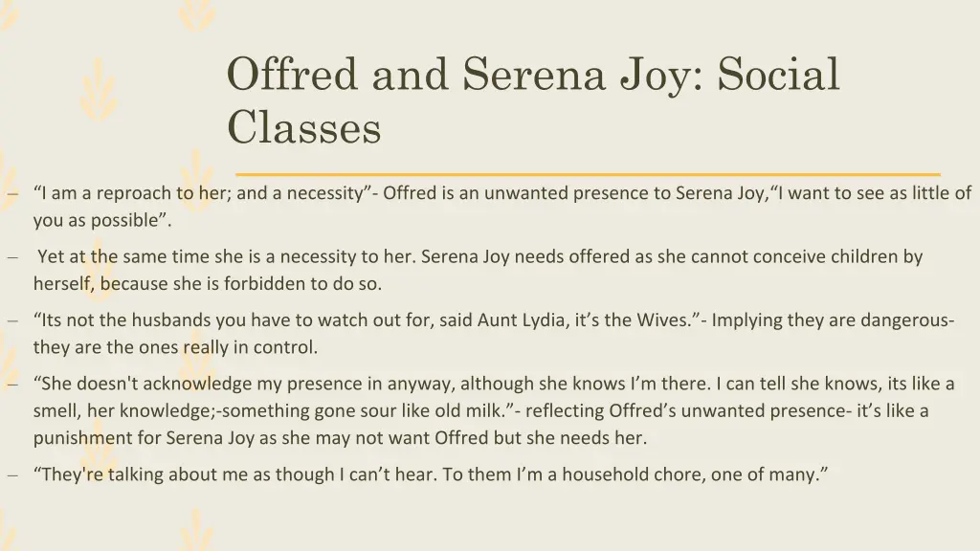This screenshot has height=551, width=980.
Task: Click the slide title "Offred and Serena Joy"
Action: tap(532, 75)
